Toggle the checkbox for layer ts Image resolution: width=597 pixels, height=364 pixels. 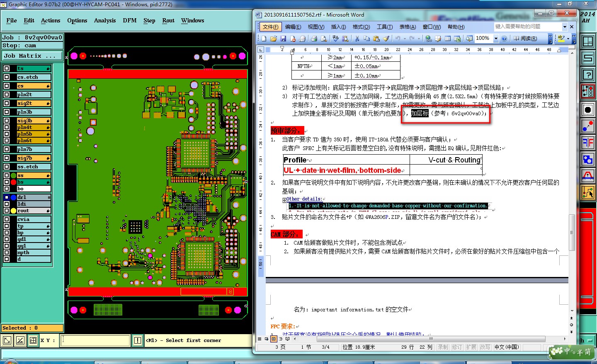click(x=7, y=68)
